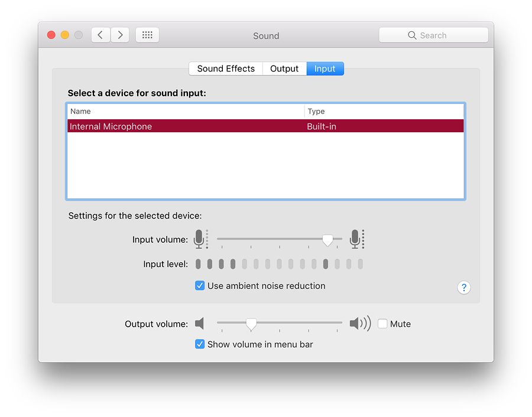Switch to the Output tab
Image resolution: width=532 pixels, height=417 pixels.
284,69
